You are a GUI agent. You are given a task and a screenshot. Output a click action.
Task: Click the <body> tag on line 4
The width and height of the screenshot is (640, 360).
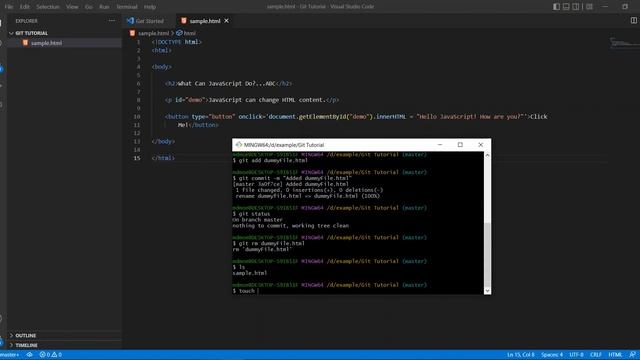pos(162,67)
